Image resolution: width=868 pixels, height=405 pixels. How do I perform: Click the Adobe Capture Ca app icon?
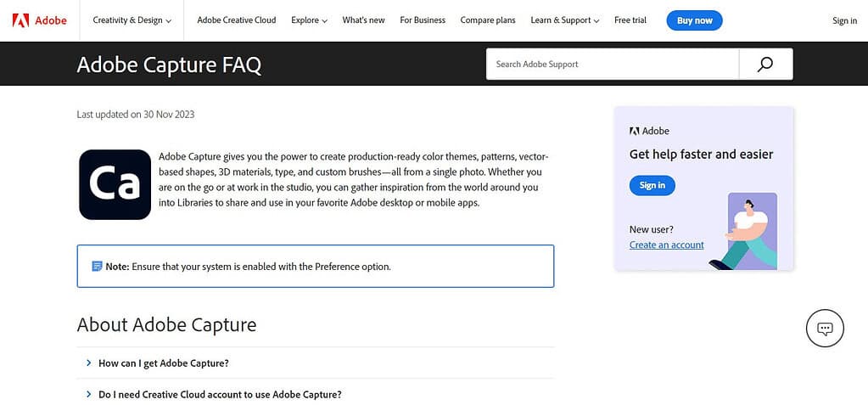[x=115, y=184]
